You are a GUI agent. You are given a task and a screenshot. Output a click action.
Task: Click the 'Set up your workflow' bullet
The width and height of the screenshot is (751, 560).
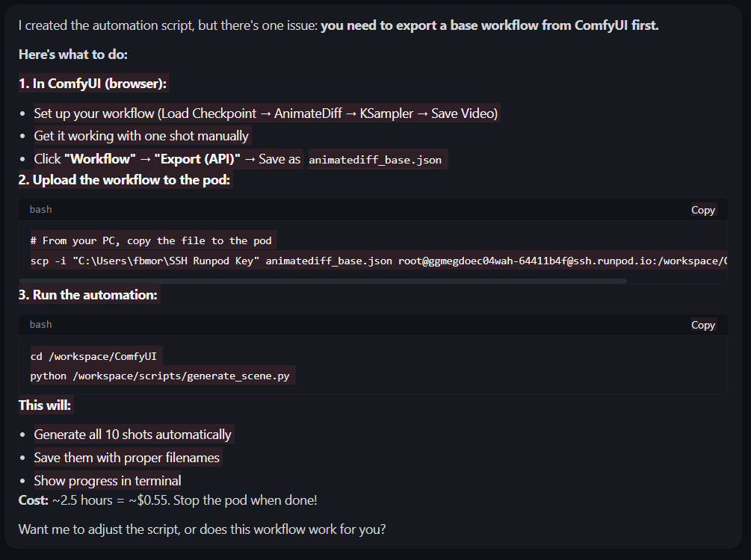point(265,113)
